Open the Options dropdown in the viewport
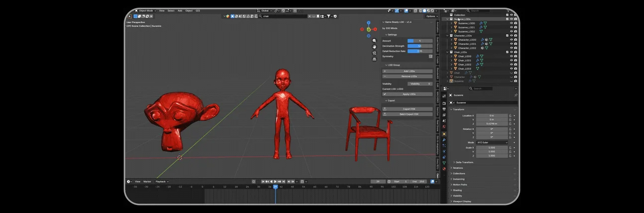The width and height of the screenshot is (644, 213). (432, 16)
